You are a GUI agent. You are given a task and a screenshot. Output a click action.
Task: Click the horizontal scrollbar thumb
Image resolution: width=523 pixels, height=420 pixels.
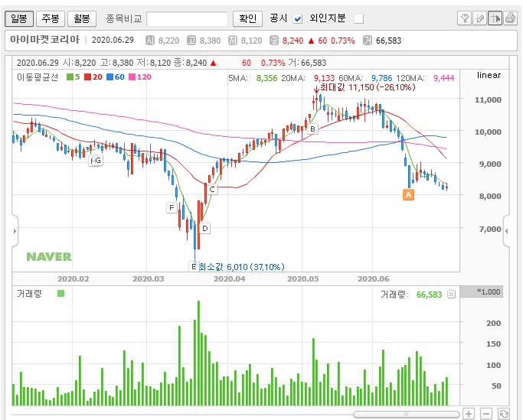(407, 415)
